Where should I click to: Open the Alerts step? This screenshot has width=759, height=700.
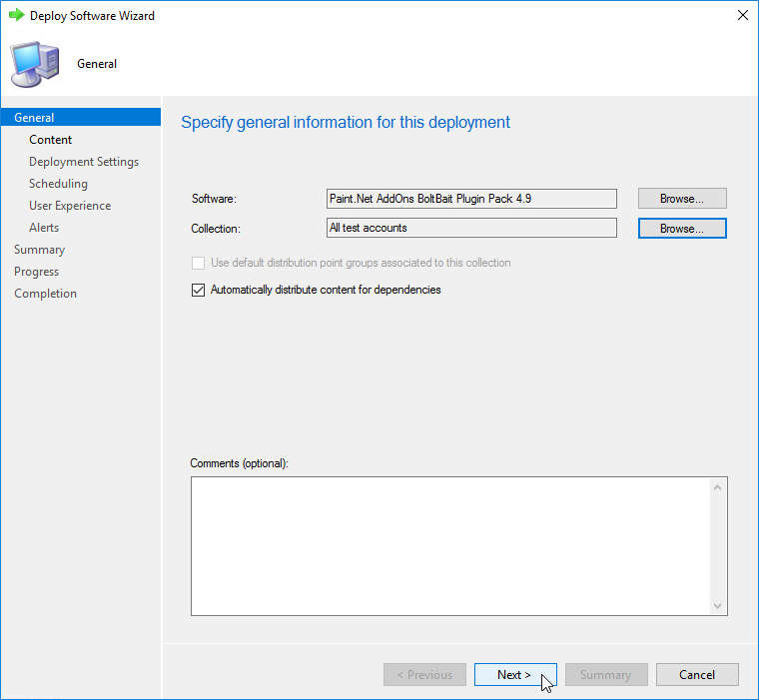tap(44, 228)
